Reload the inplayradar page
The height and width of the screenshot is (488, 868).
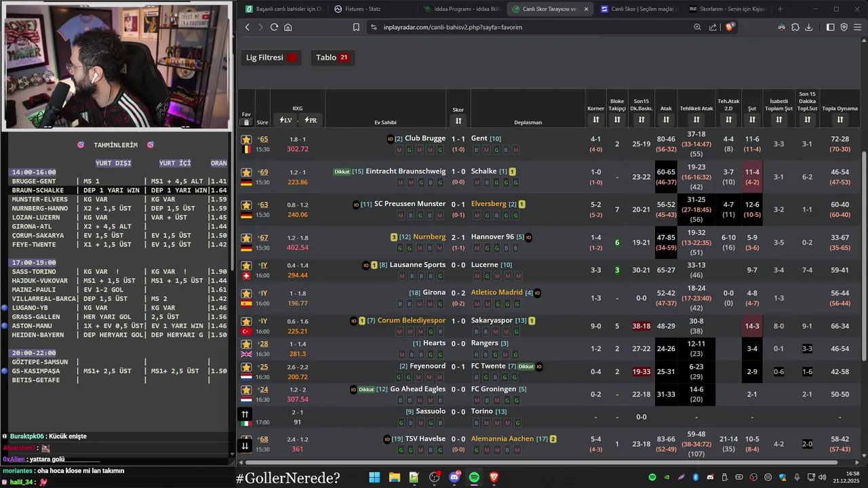click(274, 27)
